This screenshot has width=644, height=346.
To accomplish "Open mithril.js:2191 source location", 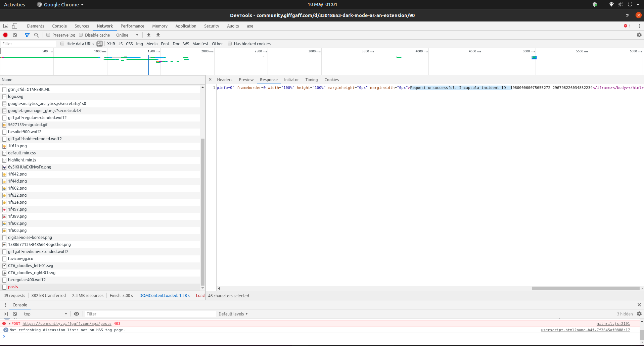I will [x=613, y=324].
